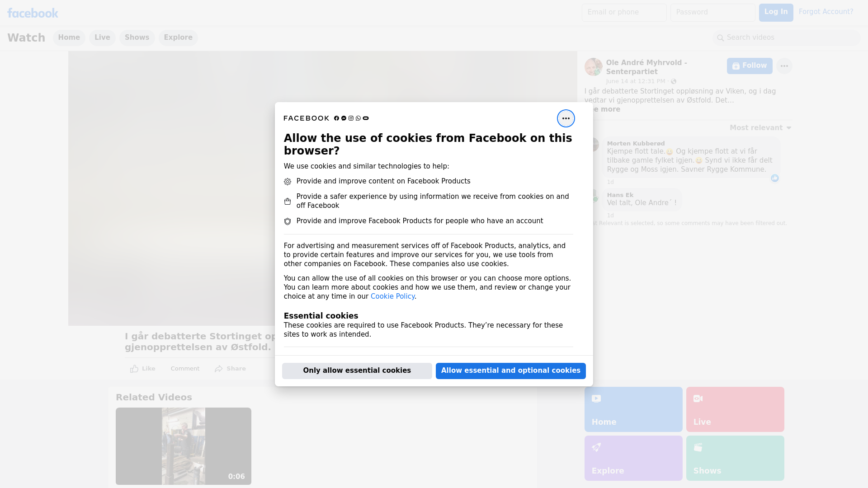Viewport: 868px width, 488px height.
Task: Click Only allow essential cookies
Action: click(x=357, y=371)
